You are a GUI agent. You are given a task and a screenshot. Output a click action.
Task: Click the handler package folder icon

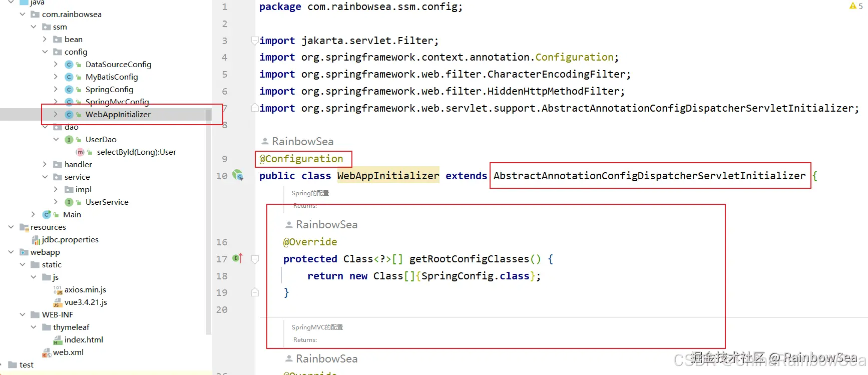click(x=58, y=164)
